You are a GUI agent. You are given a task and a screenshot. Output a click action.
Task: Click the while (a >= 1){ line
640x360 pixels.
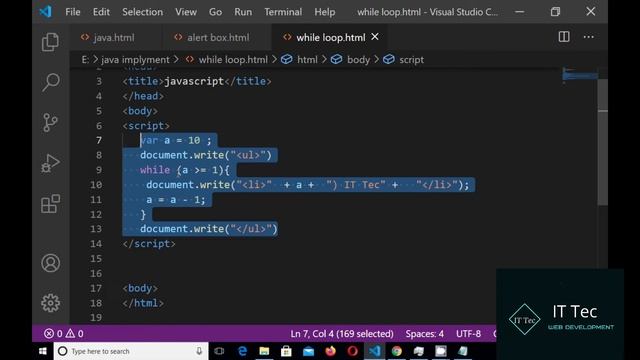click(185, 170)
